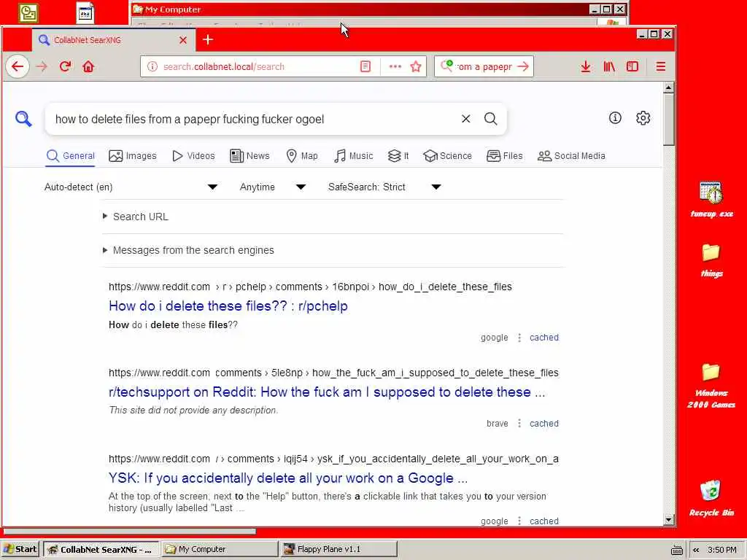Switch to My Computer in taskbar
This screenshot has height=560, width=747.
point(219,549)
